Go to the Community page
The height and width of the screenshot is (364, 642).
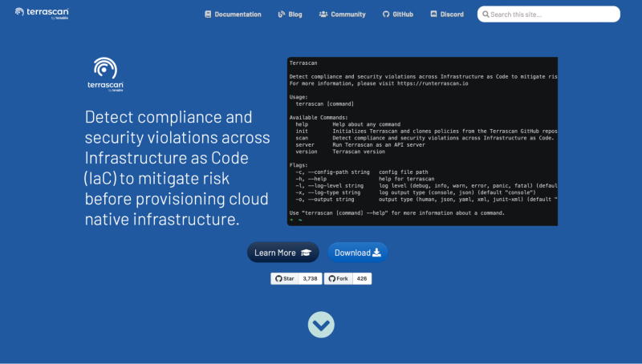click(343, 14)
